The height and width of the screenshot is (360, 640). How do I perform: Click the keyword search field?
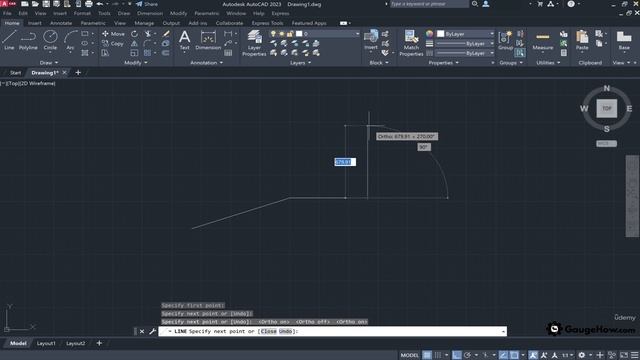coord(429,4)
